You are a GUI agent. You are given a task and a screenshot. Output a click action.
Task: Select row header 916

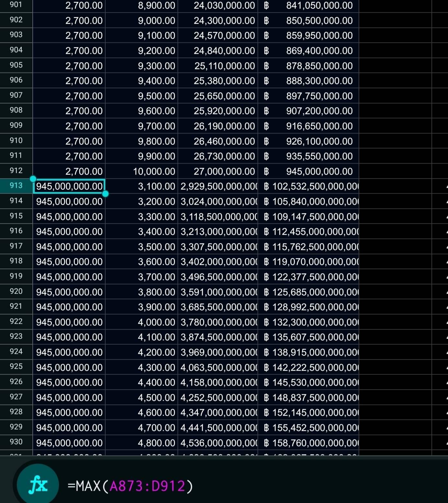[16, 231]
